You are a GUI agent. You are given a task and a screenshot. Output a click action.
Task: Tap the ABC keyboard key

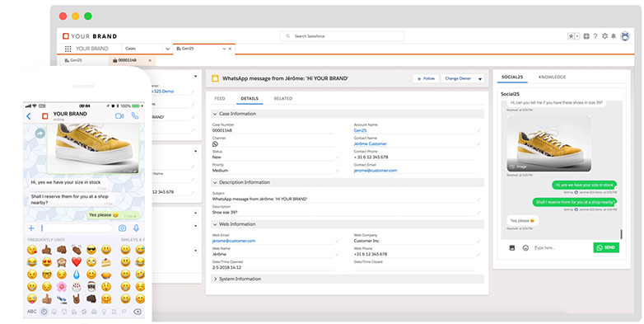pyautogui.click(x=32, y=312)
